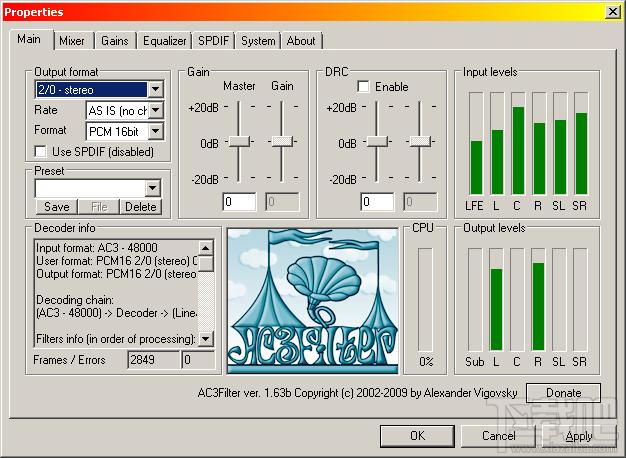626x458 pixels.
Task: Open the Rate dropdown arrow
Action: 156,110
